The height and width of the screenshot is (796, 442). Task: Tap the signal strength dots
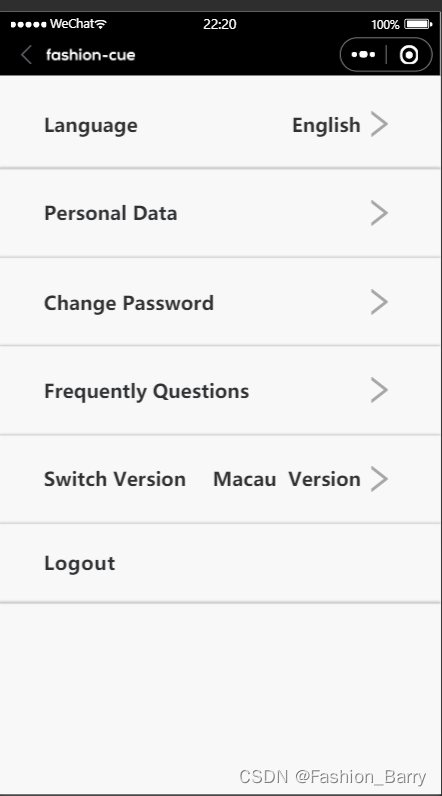pos(28,24)
